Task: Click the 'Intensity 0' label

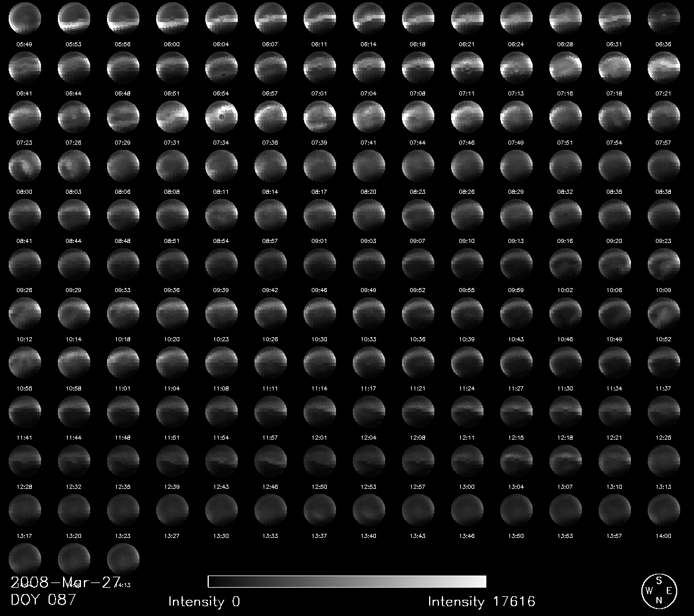Action: (204, 602)
